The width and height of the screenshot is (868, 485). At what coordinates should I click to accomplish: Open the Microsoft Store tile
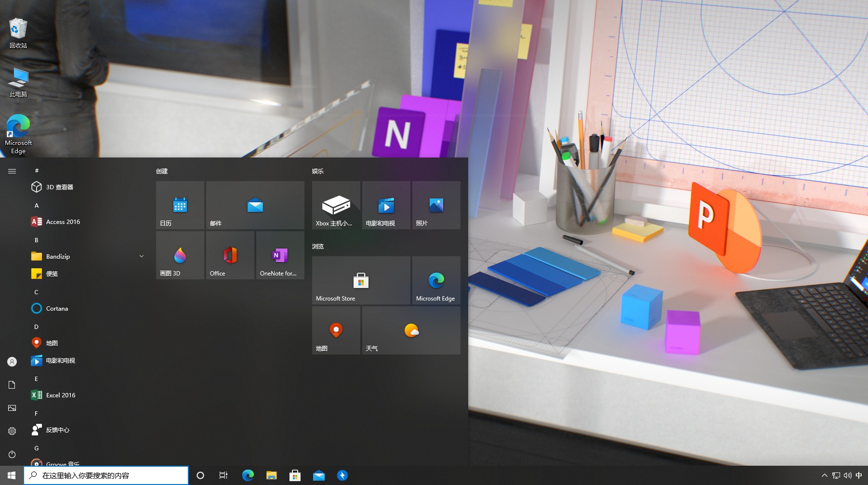(x=361, y=280)
